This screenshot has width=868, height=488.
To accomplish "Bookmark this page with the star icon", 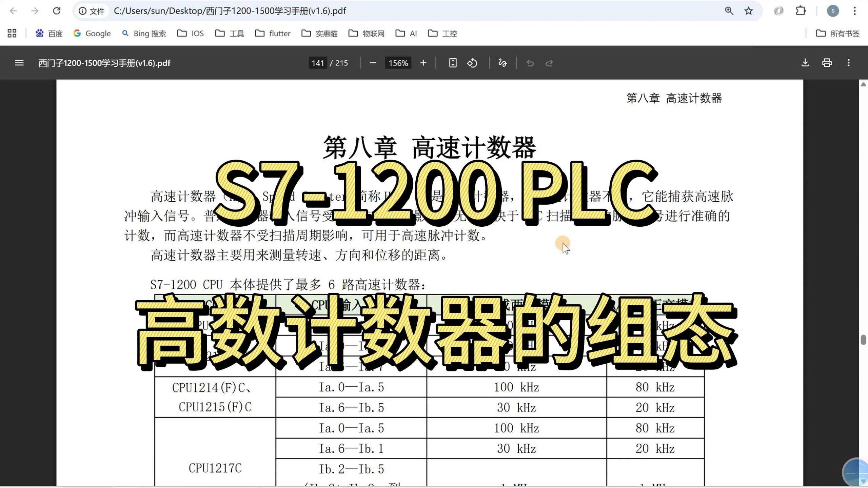I will [749, 11].
